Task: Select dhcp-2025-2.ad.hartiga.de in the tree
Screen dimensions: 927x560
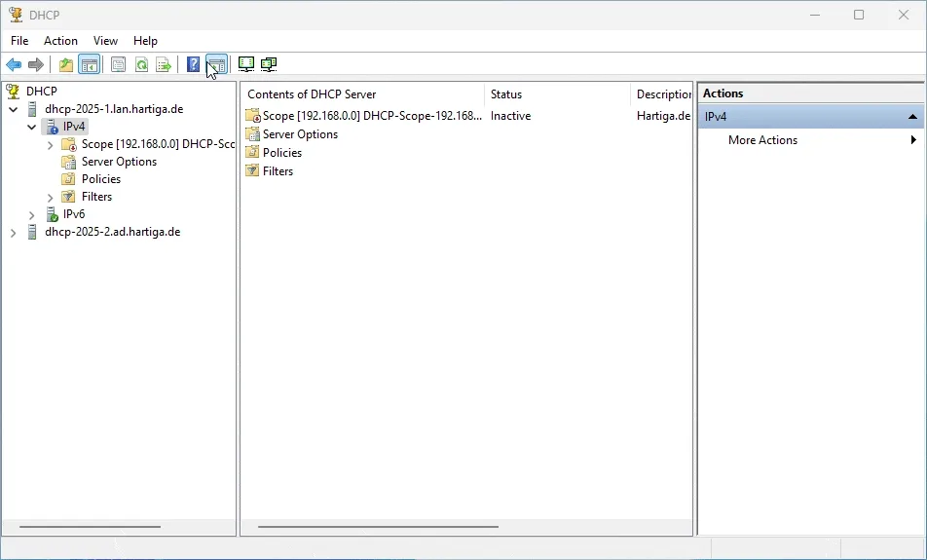Action: (112, 232)
